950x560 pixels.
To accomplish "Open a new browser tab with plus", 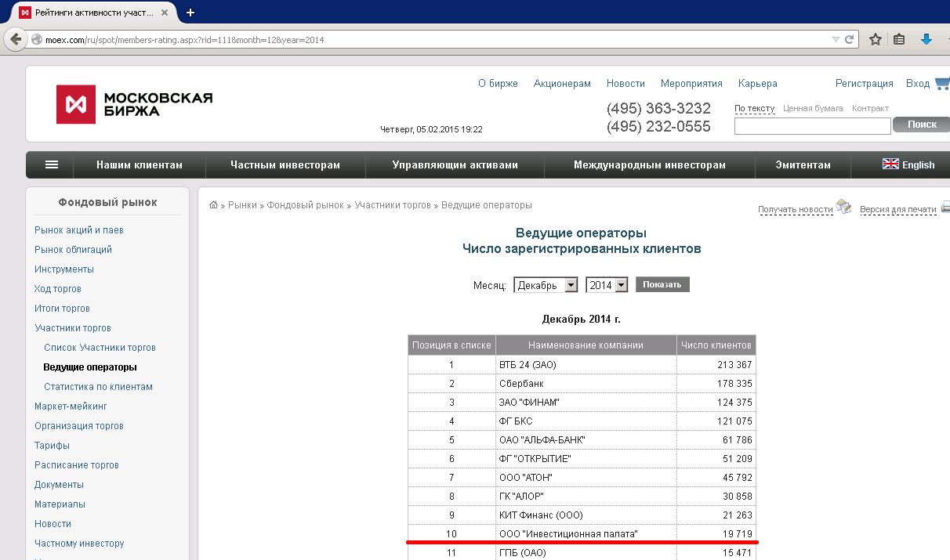I will tap(190, 13).
